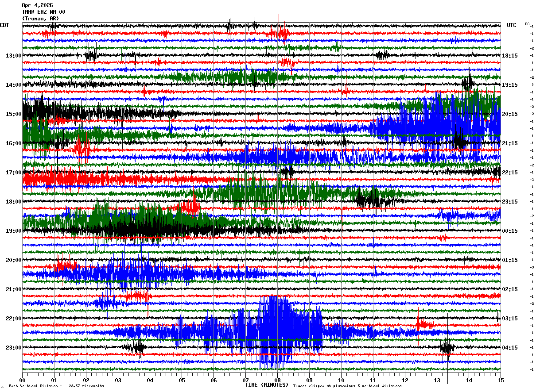Select minute 09 on the time axis
The height and width of the screenshot is (392, 536).
click(x=309, y=380)
